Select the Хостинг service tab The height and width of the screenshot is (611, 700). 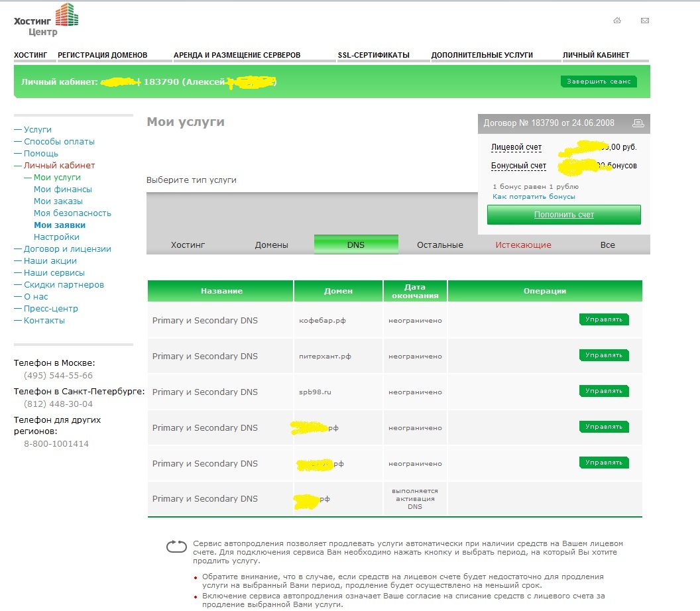188,245
